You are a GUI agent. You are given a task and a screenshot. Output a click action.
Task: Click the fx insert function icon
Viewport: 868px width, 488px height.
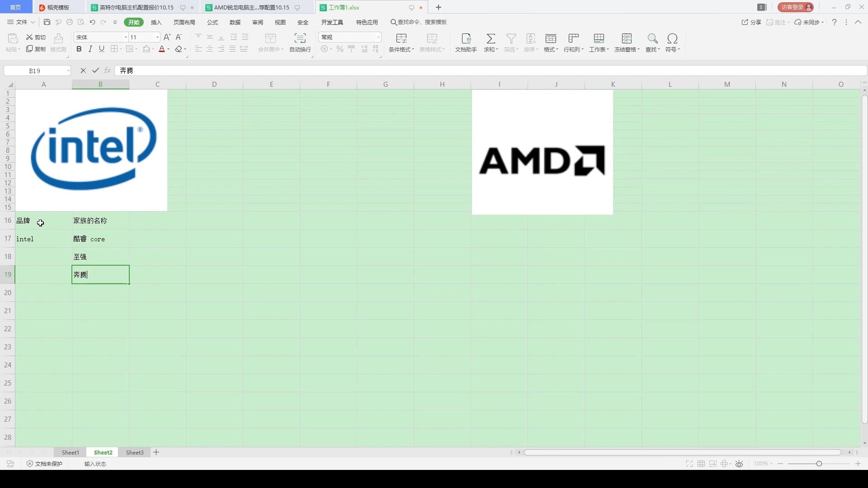108,70
